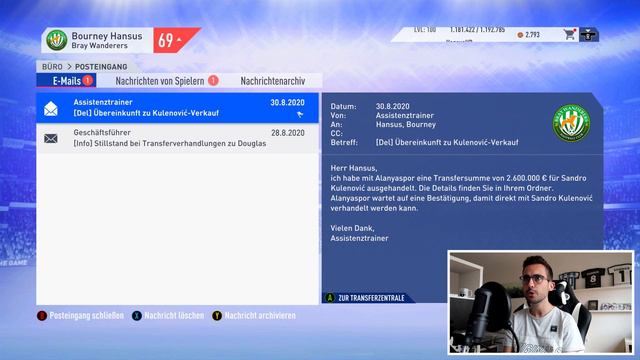Click the dark icon right of the shopping cart
The image size is (640, 360).
[589, 35]
